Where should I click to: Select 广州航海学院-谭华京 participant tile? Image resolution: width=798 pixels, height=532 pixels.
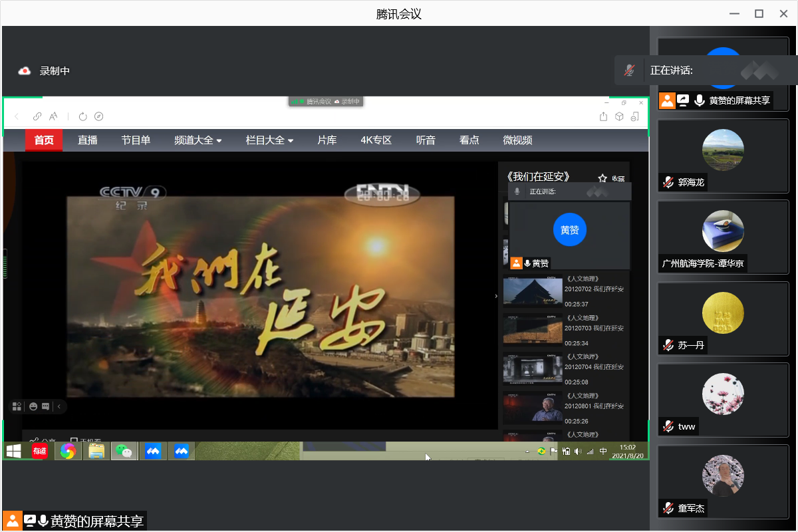pyautogui.click(x=723, y=237)
